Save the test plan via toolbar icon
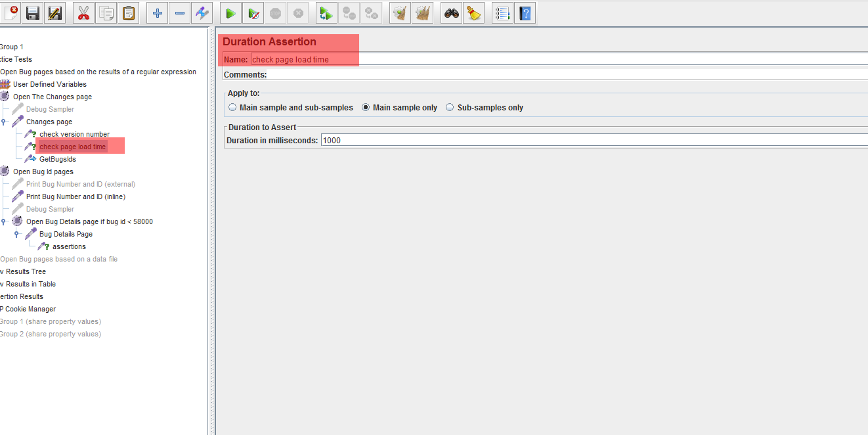 pos(32,12)
